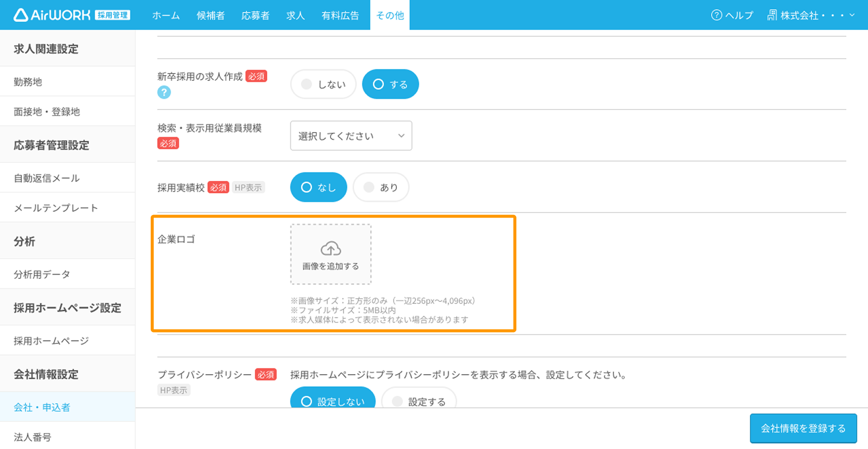
Task: Click the 企業ロゴ label
Action: point(176,239)
